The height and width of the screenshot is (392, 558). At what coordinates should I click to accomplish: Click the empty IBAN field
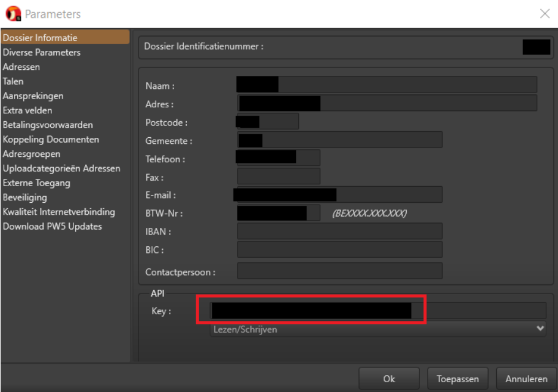tap(339, 231)
